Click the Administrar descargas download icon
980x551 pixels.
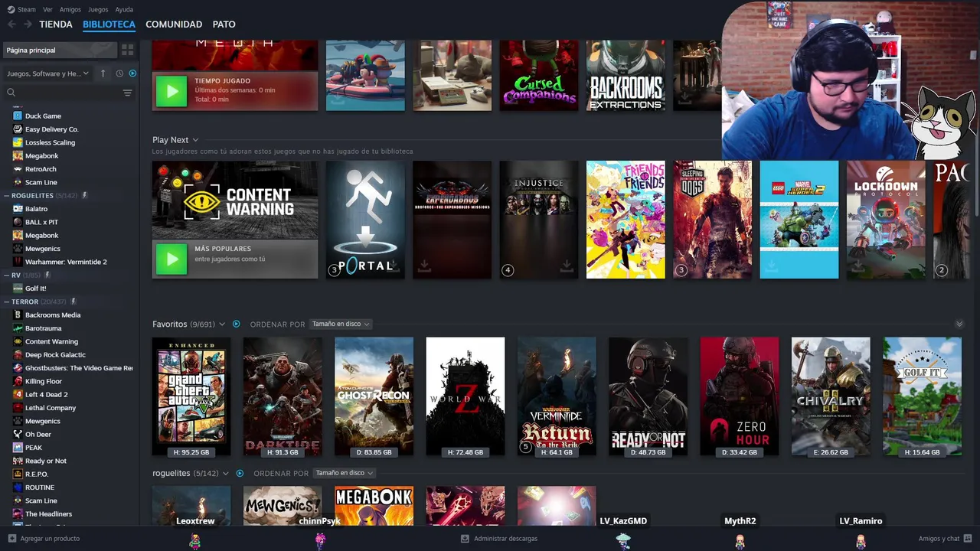tap(465, 539)
